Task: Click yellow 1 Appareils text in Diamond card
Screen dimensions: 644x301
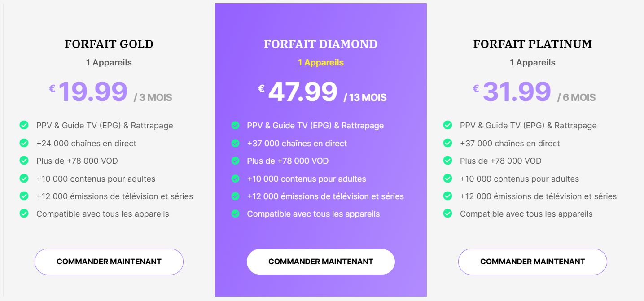Action: pyautogui.click(x=321, y=63)
